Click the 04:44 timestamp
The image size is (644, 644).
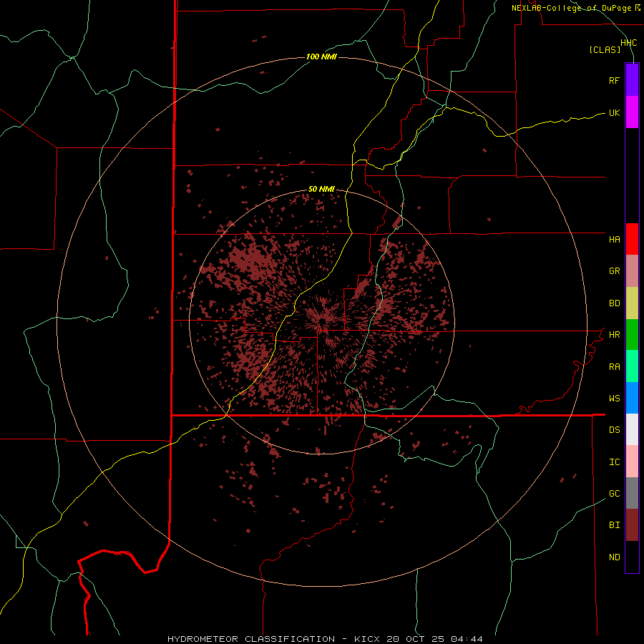pyautogui.click(x=467, y=639)
